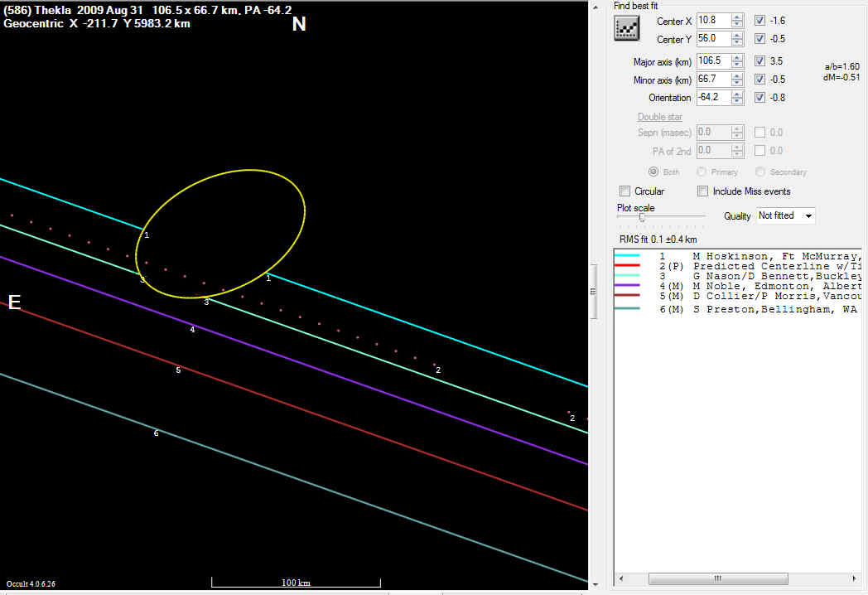This screenshot has width=868, height=595.
Task: Click into the Center Y value field
Action: point(713,39)
